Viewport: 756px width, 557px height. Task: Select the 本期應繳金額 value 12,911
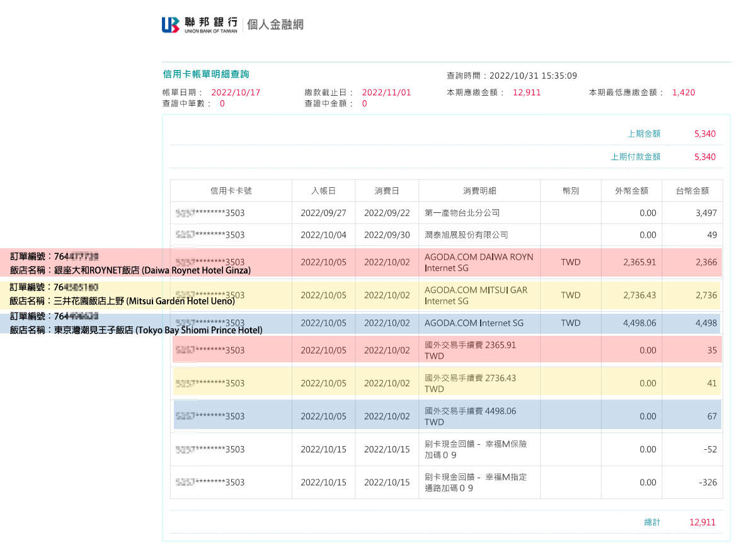click(x=527, y=92)
